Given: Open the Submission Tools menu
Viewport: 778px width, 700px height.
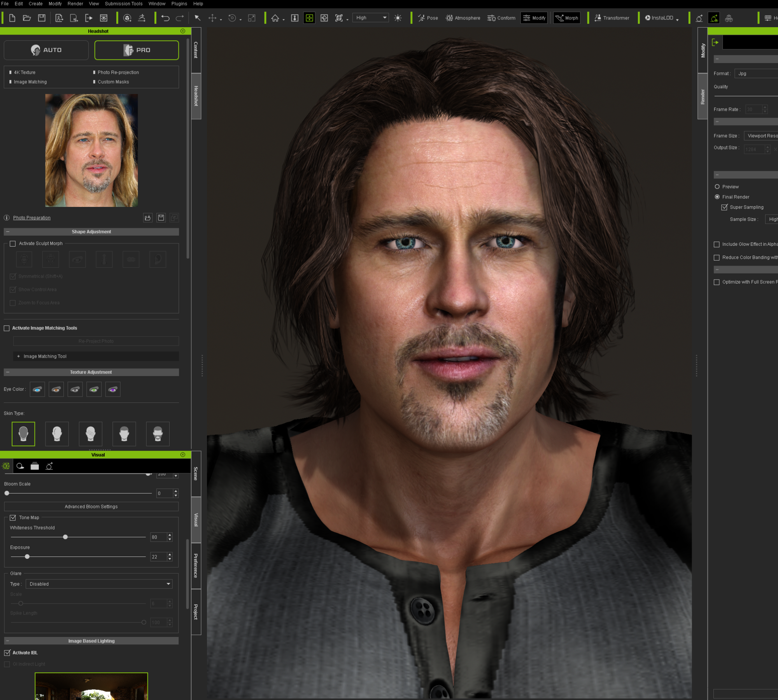Looking at the screenshot, I should 124,3.
